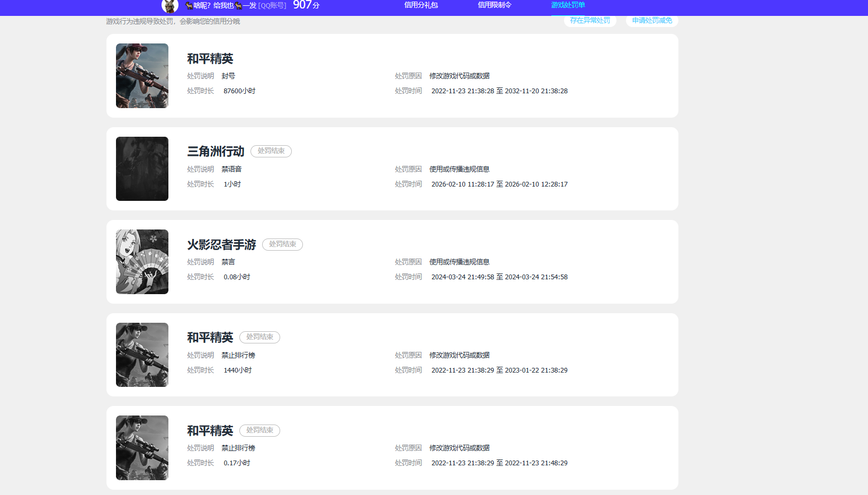
Task: Click the user avatar in the header
Action: (170, 6)
